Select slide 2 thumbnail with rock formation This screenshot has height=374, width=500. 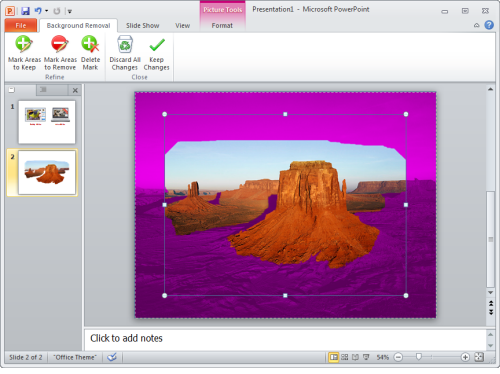click(x=47, y=172)
